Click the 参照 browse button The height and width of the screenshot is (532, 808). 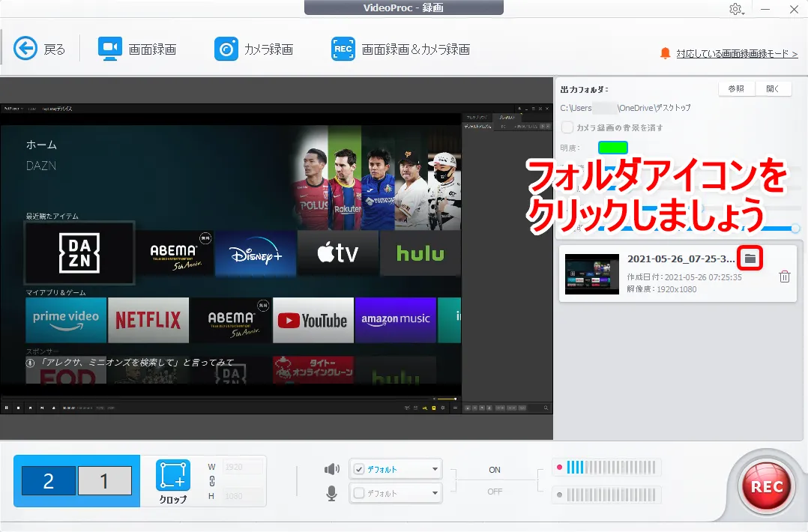coord(736,88)
